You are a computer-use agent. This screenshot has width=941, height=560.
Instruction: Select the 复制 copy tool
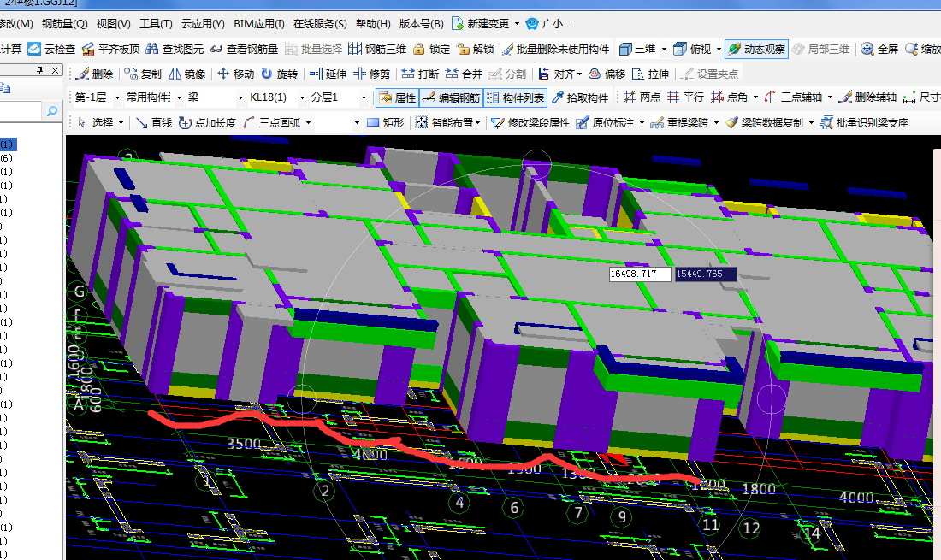pyautogui.click(x=143, y=74)
